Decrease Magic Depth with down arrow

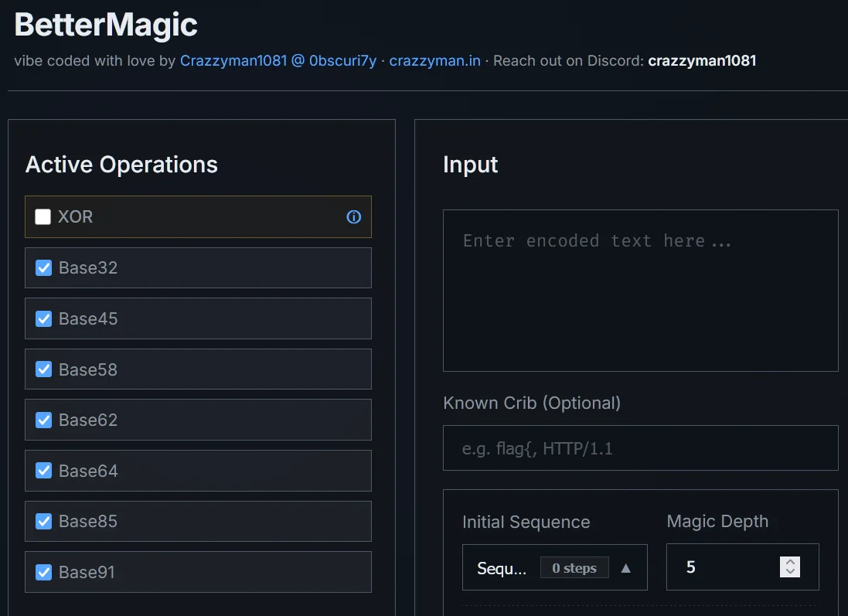[x=790, y=572]
